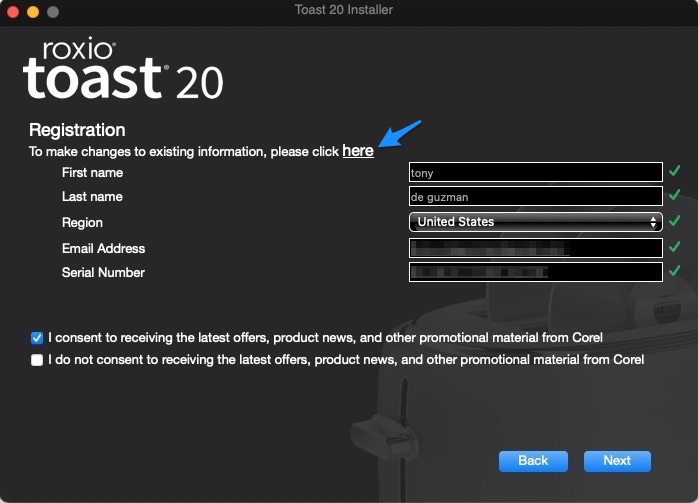This screenshot has width=698, height=503.
Task: Click the green checkmark beside First name
Action: click(x=674, y=170)
